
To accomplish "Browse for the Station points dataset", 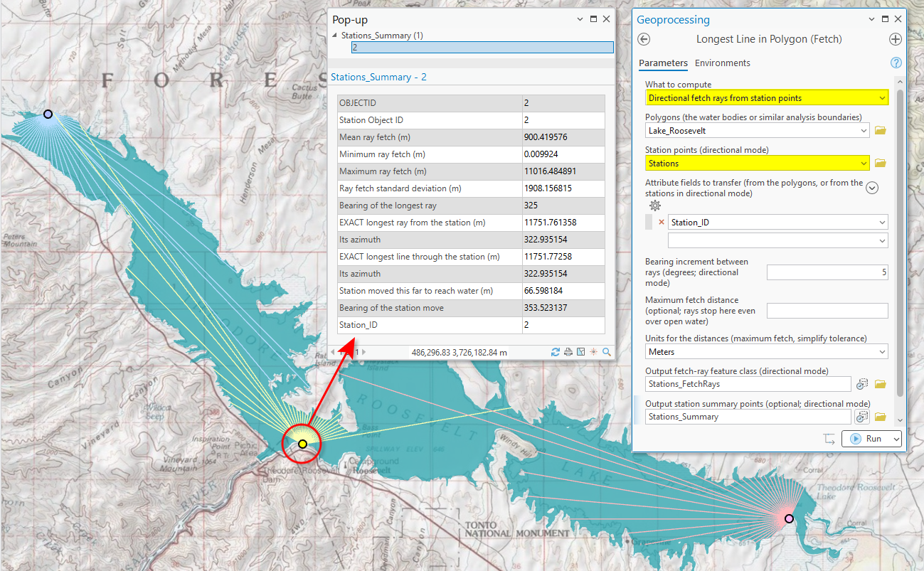I will pyautogui.click(x=880, y=164).
